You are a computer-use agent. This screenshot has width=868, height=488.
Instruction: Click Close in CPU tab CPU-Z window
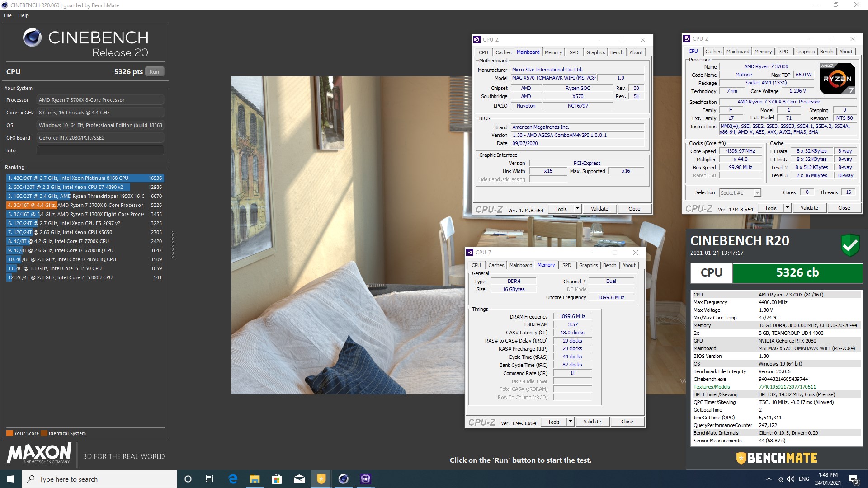click(x=844, y=208)
